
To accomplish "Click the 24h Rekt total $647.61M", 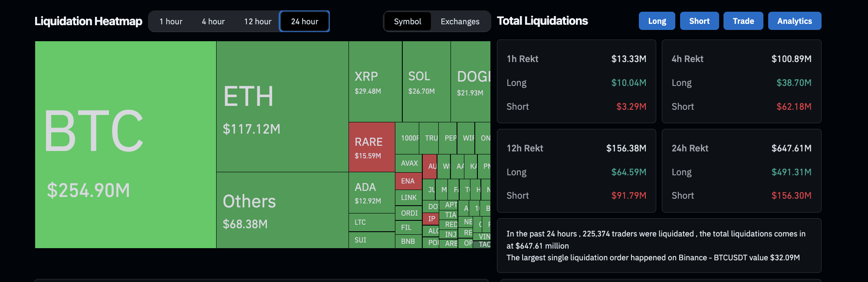I will pos(791,148).
